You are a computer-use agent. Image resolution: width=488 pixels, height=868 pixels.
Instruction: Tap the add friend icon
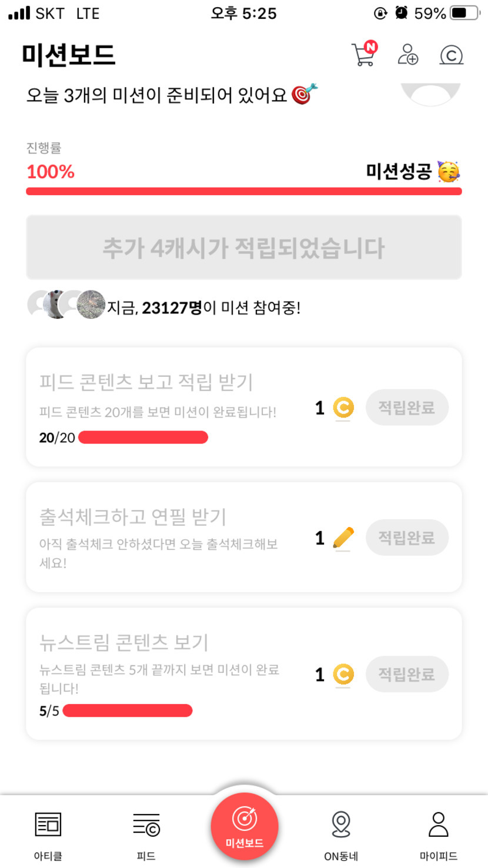(408, 54)
